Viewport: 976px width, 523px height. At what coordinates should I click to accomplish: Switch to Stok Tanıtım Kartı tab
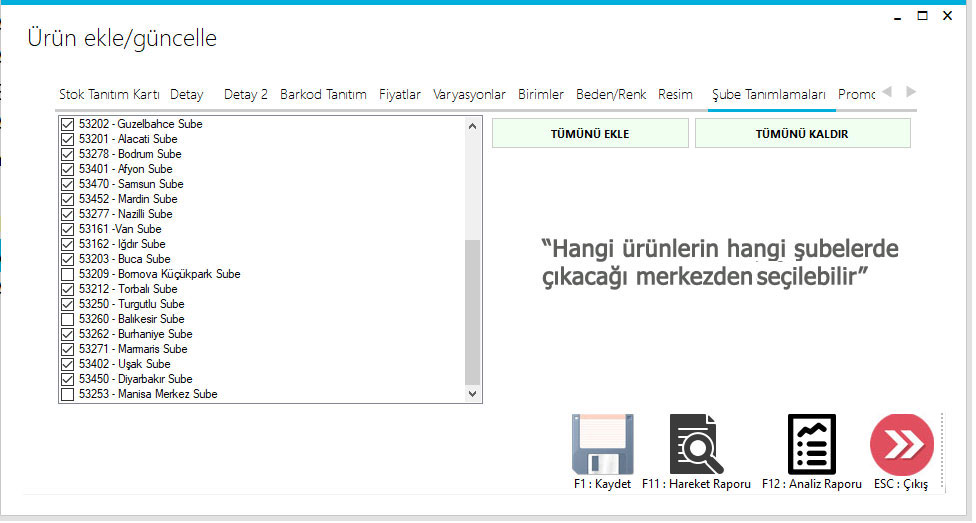tap(109, 95)
